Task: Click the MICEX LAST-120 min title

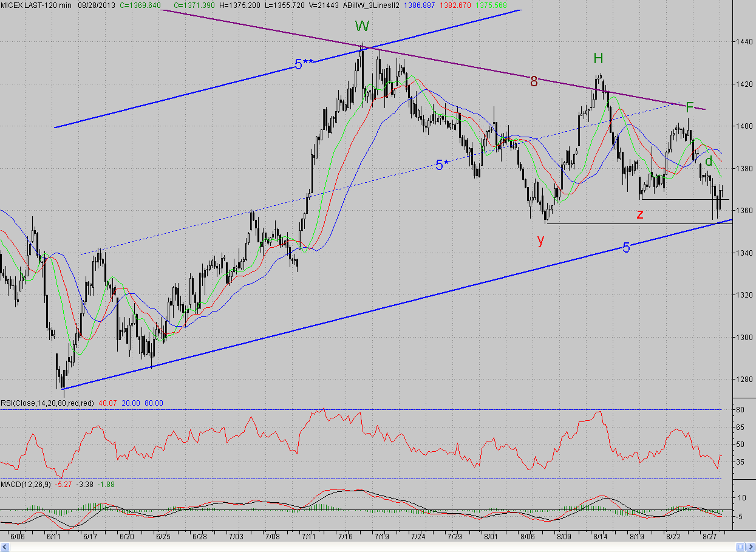Action: tap(35, 4)
